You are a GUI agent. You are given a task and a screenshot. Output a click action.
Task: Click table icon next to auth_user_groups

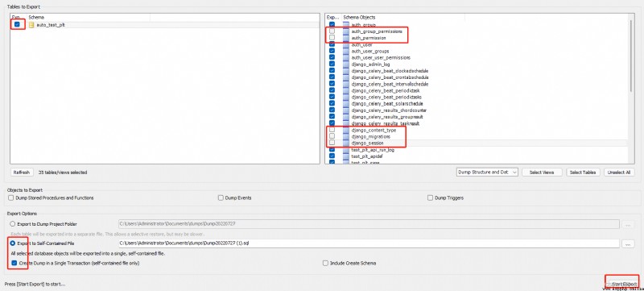pyautogui.click(x=346, y=51)
